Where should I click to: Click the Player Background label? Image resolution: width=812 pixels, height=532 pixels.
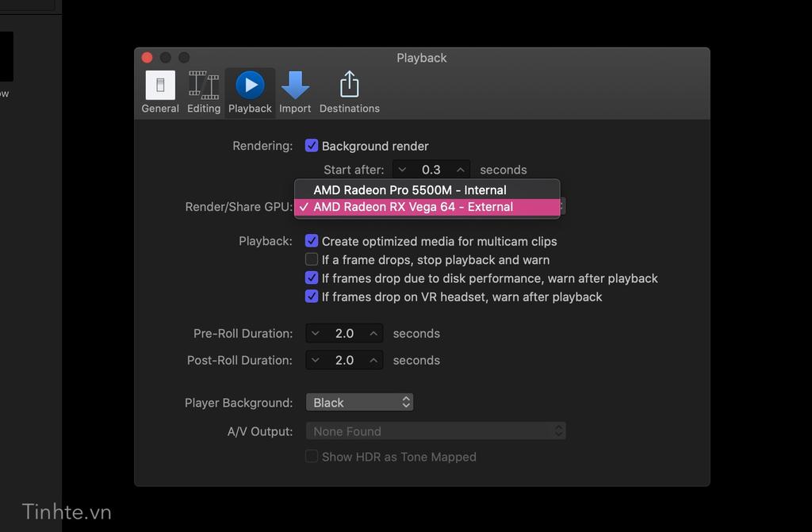(239, 403)
